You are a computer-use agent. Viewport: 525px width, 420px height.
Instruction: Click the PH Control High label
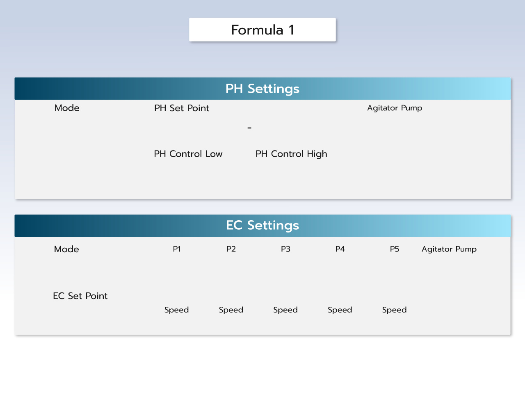point(291,154)
